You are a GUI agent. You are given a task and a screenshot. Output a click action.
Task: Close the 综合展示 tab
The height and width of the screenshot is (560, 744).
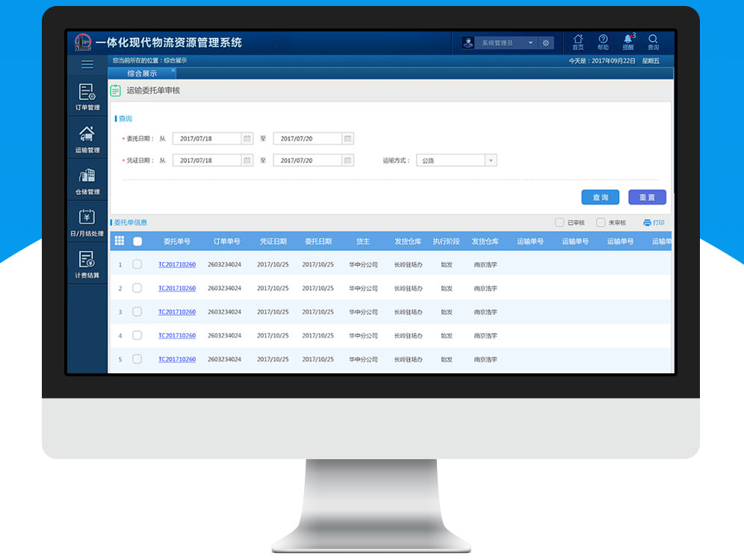173,70
